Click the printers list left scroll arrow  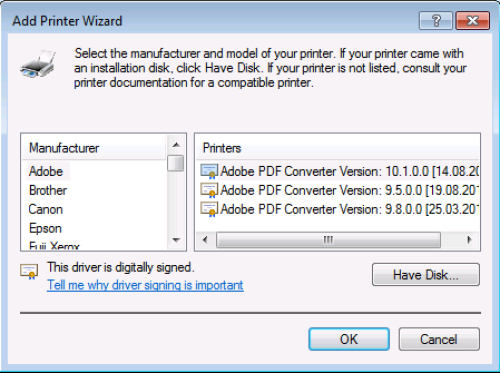tap(205, 240)
